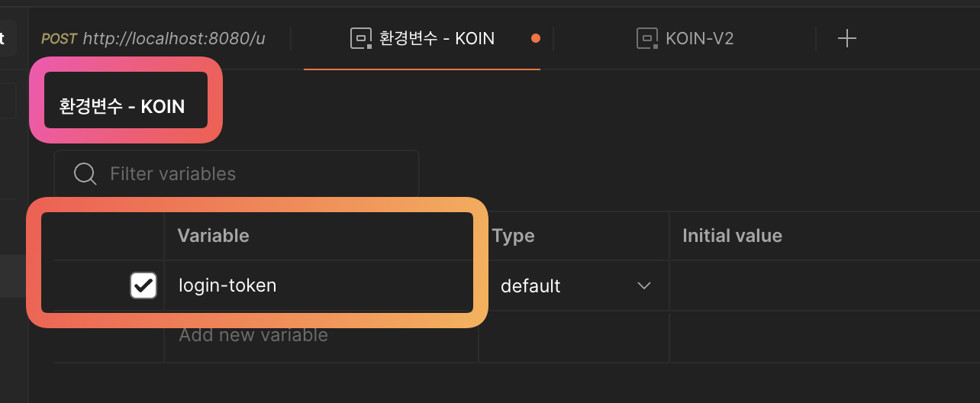
Task: Open a new tab with the plus icon
Action: pos(846,38)
